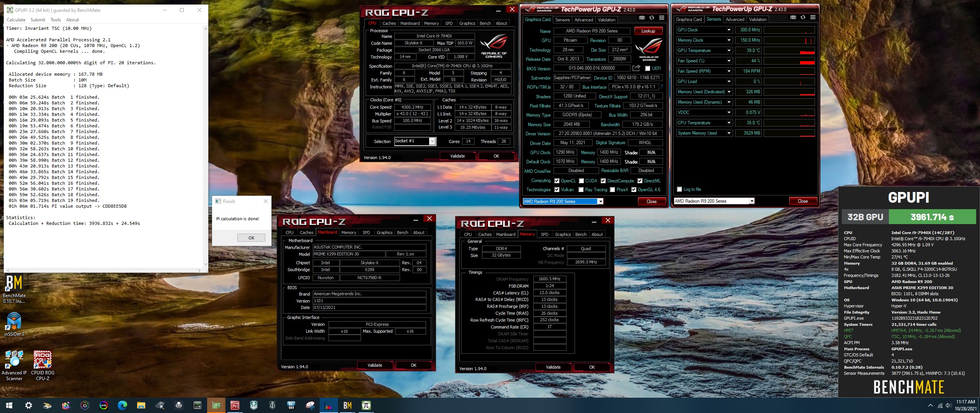Open the BenchMate 0.10.7 installer desktop icon
Viewport: 980px width, 413px height.
14,289
